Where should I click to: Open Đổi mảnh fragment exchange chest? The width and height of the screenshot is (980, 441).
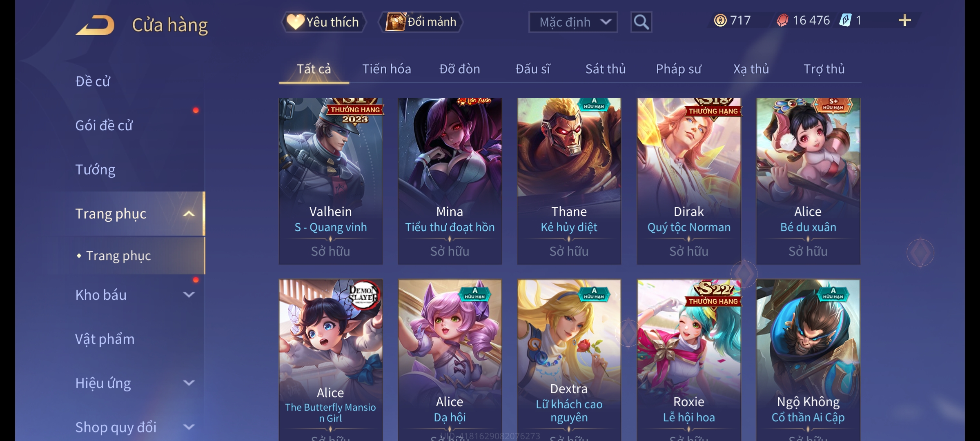421,22
